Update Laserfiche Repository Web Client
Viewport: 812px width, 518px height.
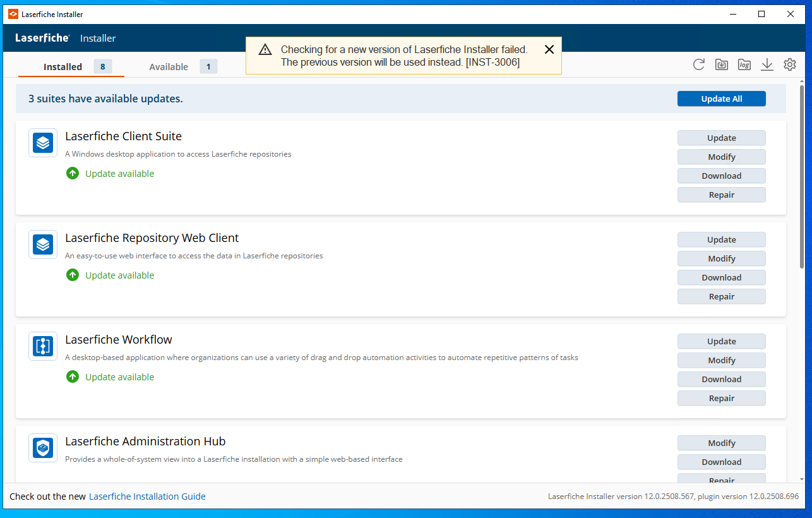(x=722, y=239)
